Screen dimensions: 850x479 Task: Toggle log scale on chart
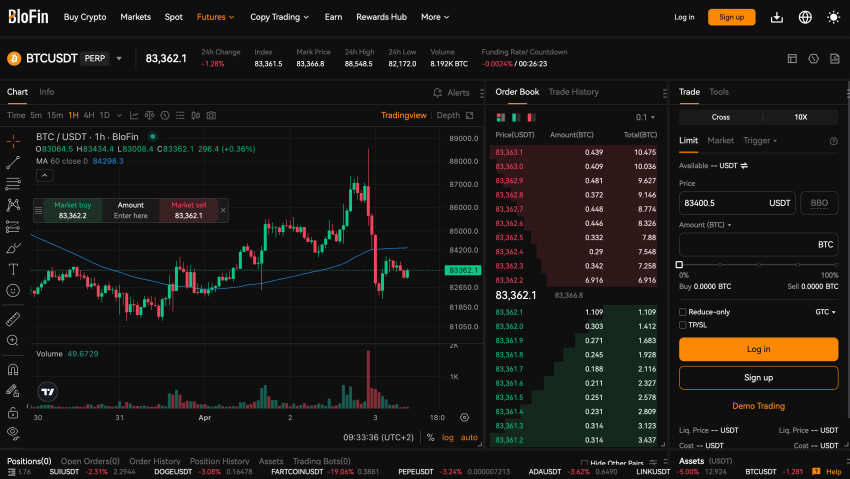coord(448,437)
